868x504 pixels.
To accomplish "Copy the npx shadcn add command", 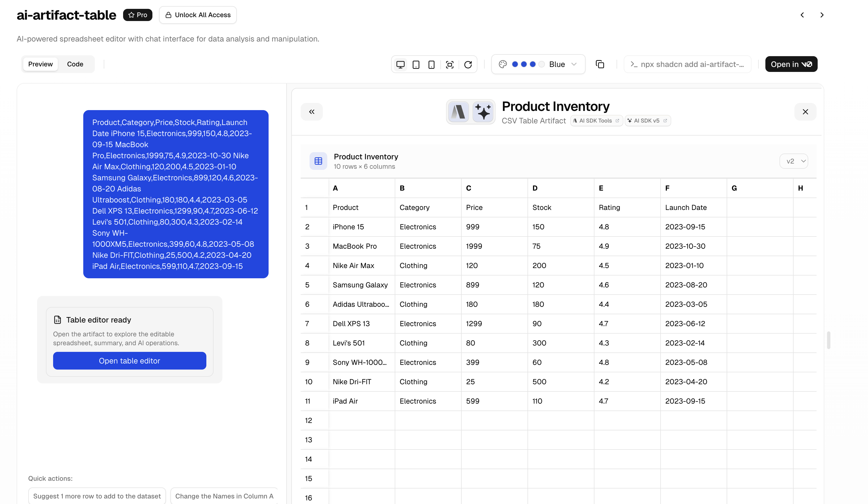I will coord(687,64).
